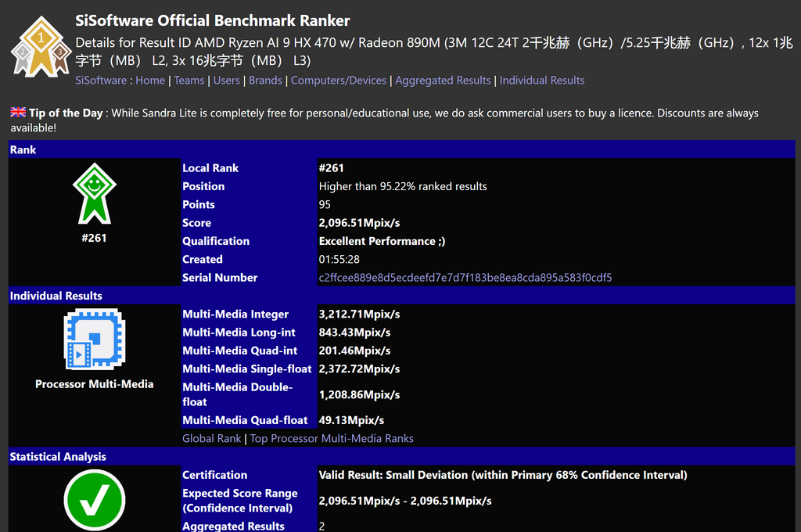Click the Rank section header
801x532 pixels.
(x=23, y=149)
